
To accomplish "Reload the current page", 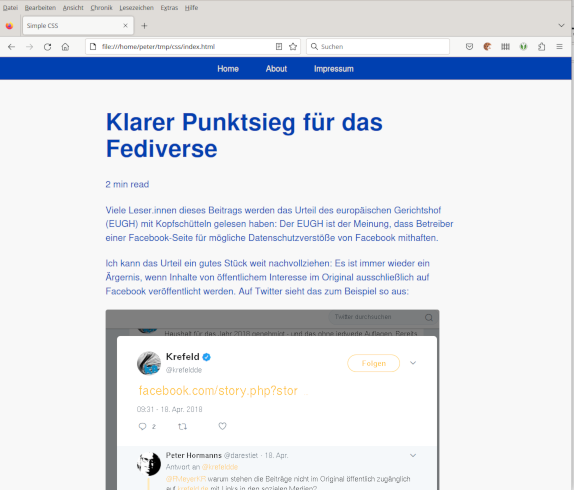I will [x=47, y=47].
